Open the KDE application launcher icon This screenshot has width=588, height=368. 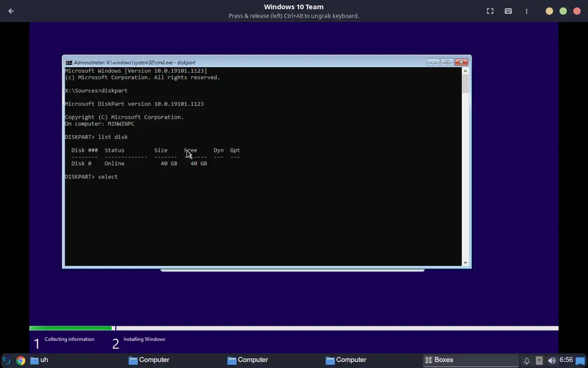[x=6, y=360]
